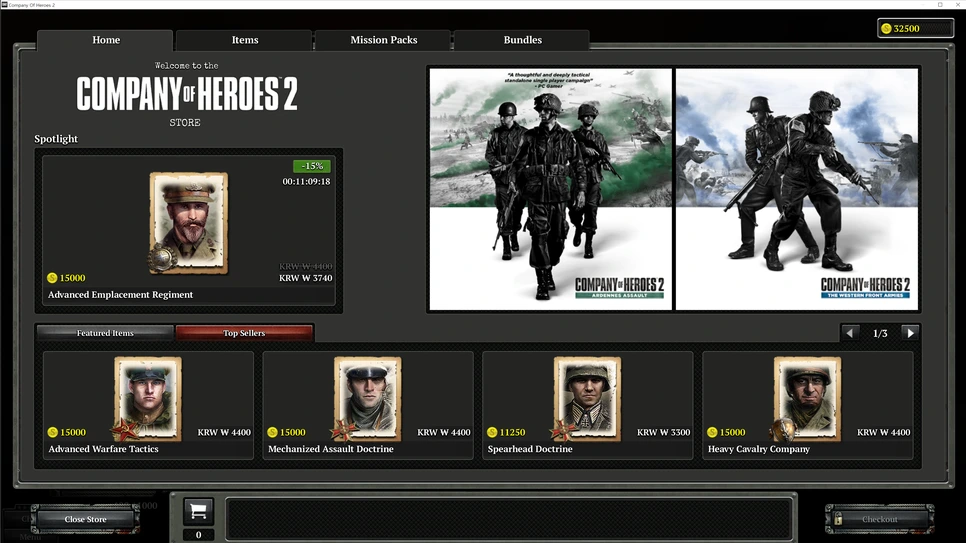966x543 pixels.
Task: Click the -15% discount badge
Action: (x=312, y=166)
